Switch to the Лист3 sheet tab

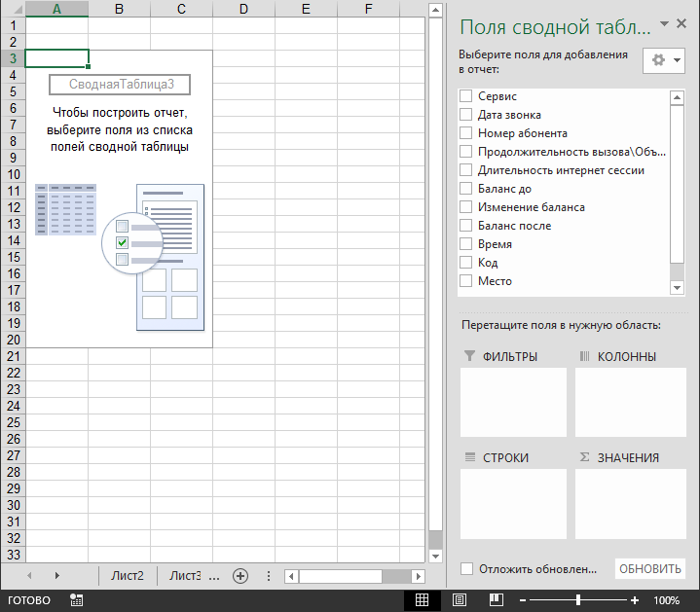(x=185, y=576)
